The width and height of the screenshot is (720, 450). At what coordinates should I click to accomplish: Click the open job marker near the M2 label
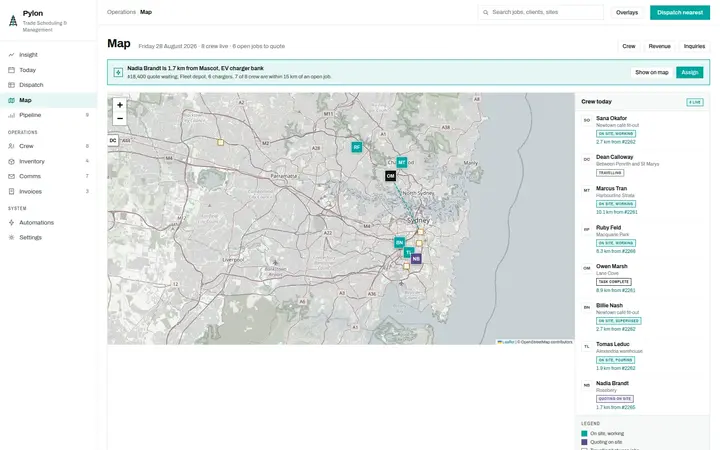coord(220,143)
